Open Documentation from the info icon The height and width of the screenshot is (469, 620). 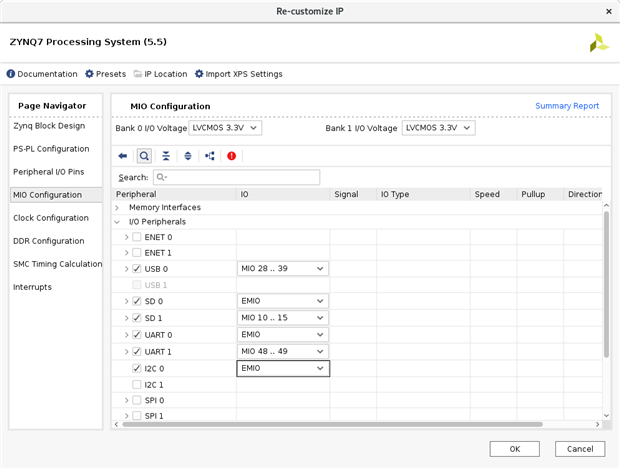click(x=42, y=74)
